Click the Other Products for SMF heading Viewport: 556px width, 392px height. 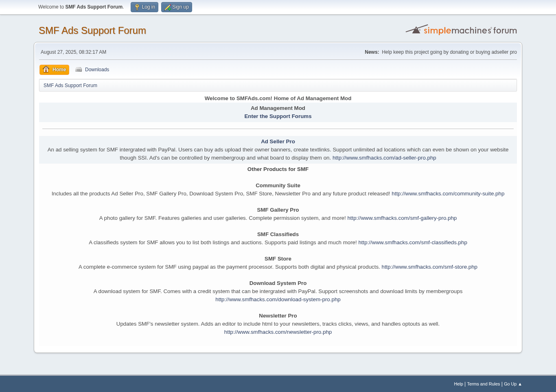click(x=278, y=169)
